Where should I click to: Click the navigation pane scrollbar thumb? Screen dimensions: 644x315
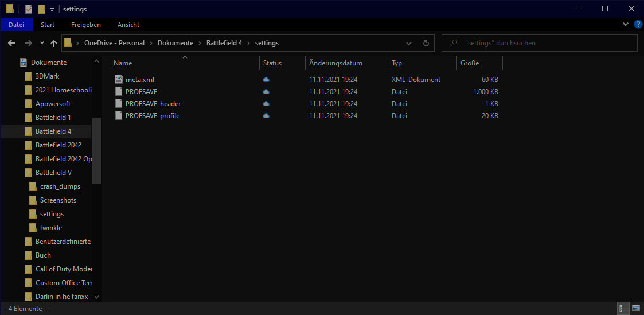97,150
